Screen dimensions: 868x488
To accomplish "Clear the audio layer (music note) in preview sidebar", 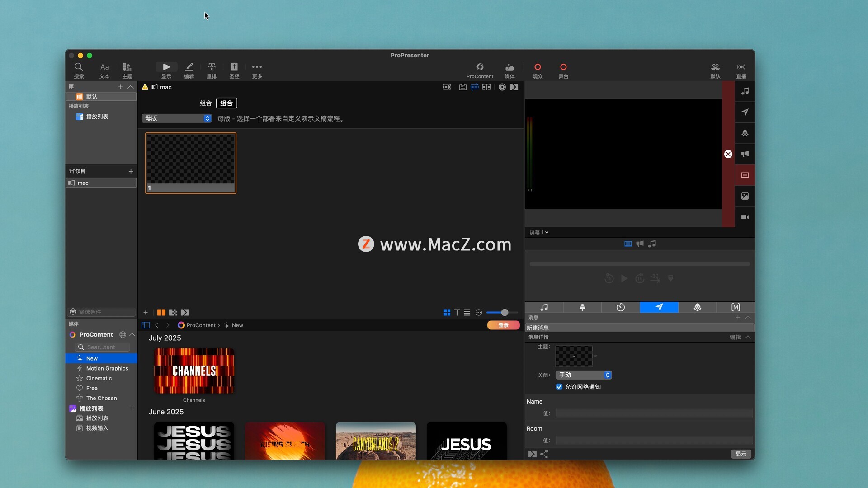I will (745, 91).
